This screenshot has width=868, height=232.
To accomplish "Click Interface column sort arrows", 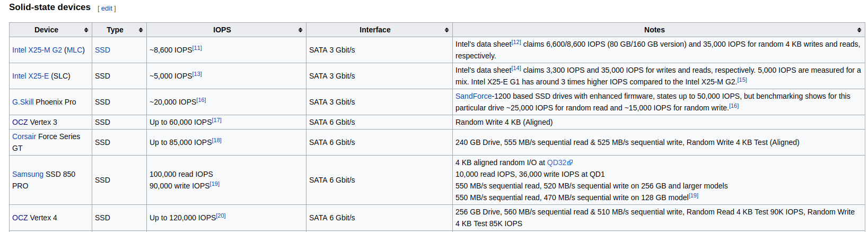I will pyautogui.click(x=446, y=30).
